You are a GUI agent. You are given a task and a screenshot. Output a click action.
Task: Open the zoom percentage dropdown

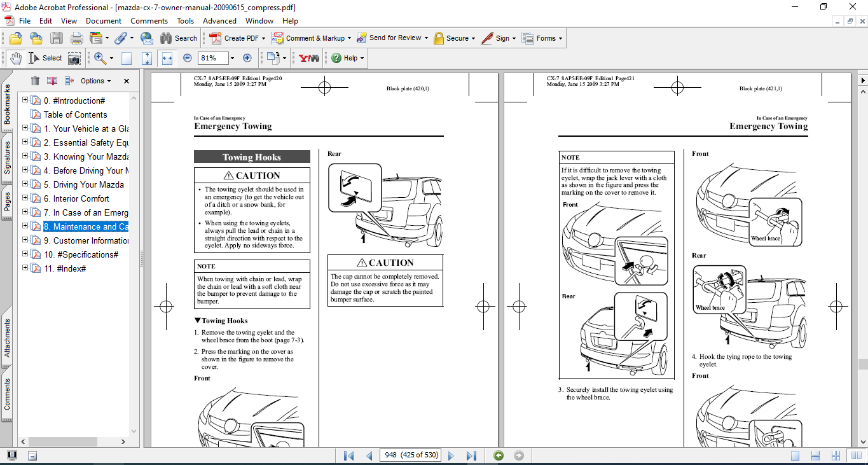click(232, 58)
